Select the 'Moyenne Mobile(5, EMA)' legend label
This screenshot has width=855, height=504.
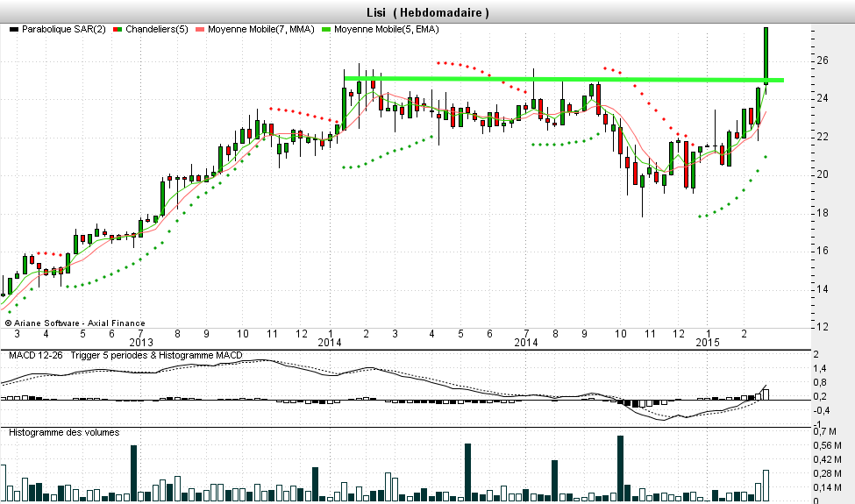(x=387, y=30)
